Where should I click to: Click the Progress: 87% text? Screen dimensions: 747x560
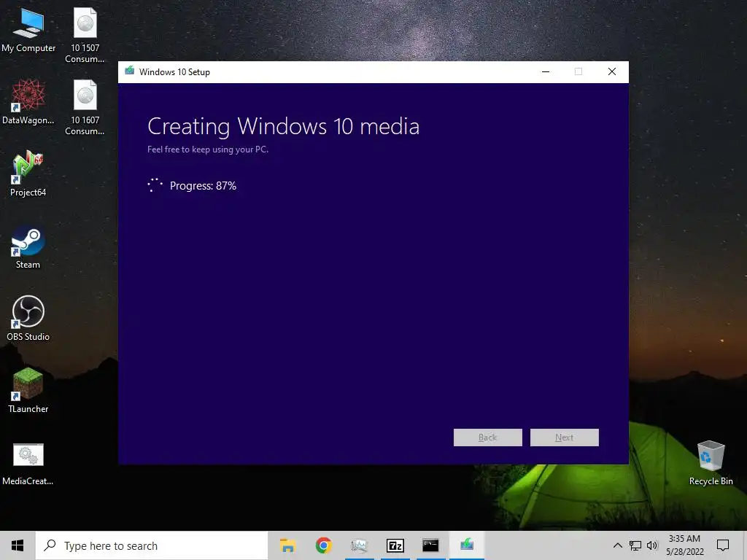pyautogui.click(x=203, y=186)
